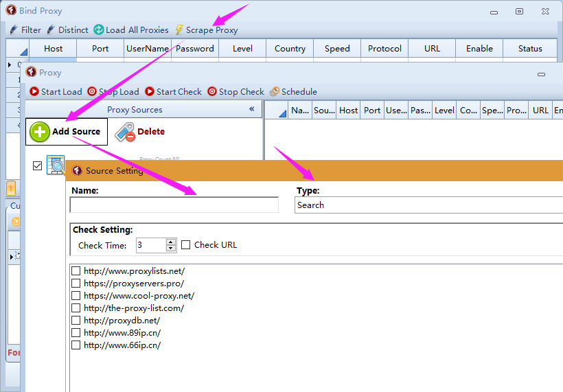Sort by the Country column header
563x392 pixels.
[x=290, y=49]
